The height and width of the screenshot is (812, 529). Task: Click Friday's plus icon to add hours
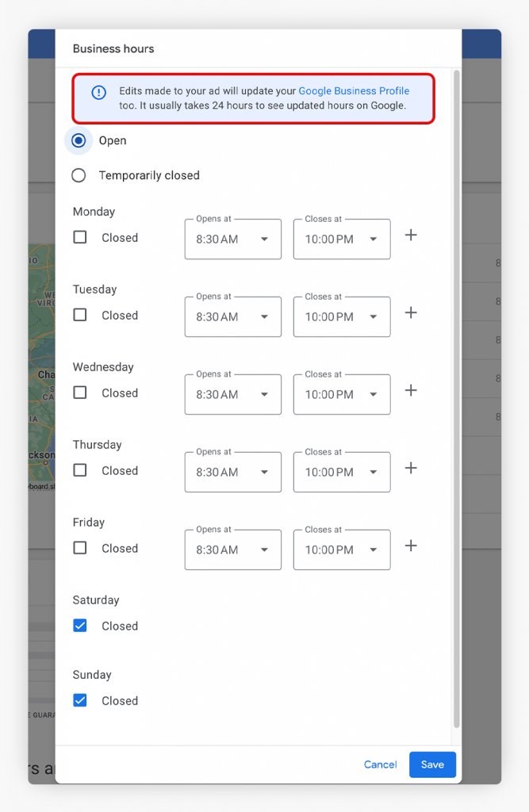click(411, 546)
